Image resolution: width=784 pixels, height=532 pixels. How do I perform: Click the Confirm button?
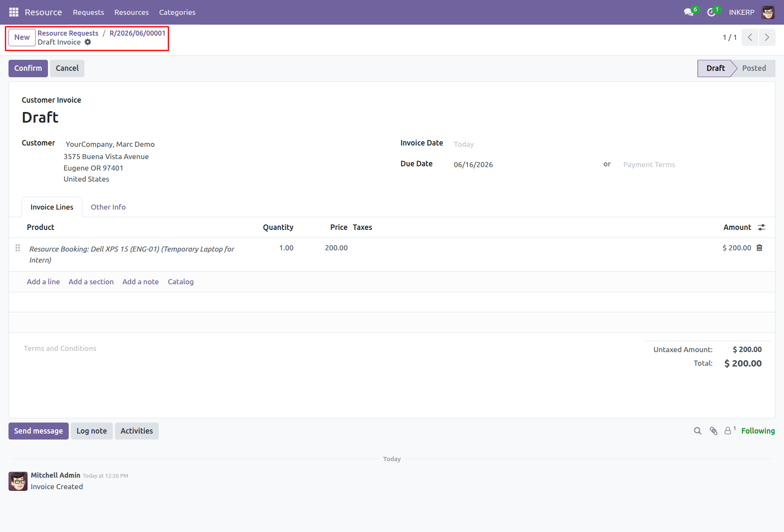coord(28,68)
